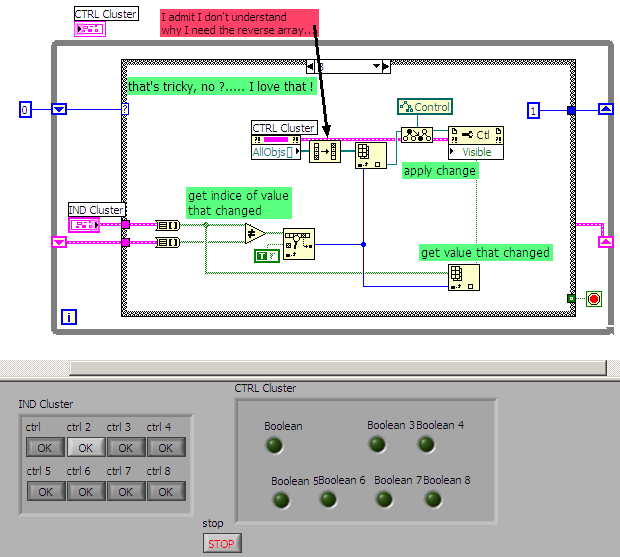This screenshot has height=557, width=620.
Task: Click the loop stop terminal red icon
Action: [594, 299]
